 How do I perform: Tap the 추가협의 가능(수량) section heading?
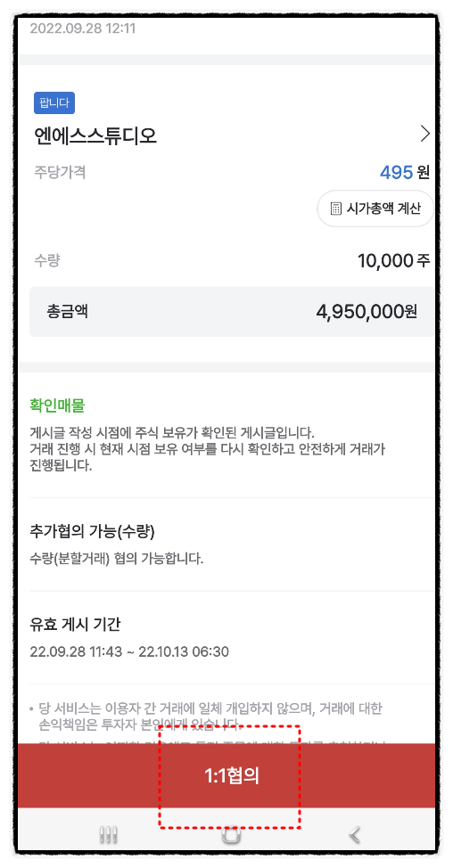pyautogui.click(x=92, y=531)
